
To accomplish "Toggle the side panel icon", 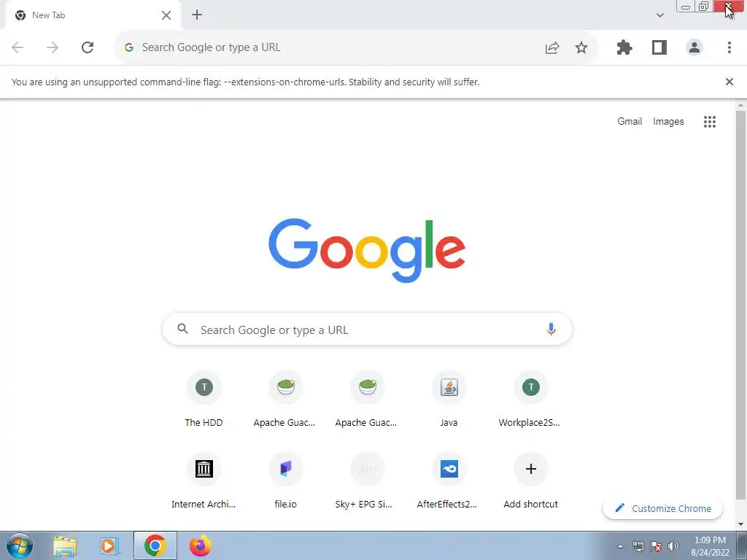I will [659, 47].
